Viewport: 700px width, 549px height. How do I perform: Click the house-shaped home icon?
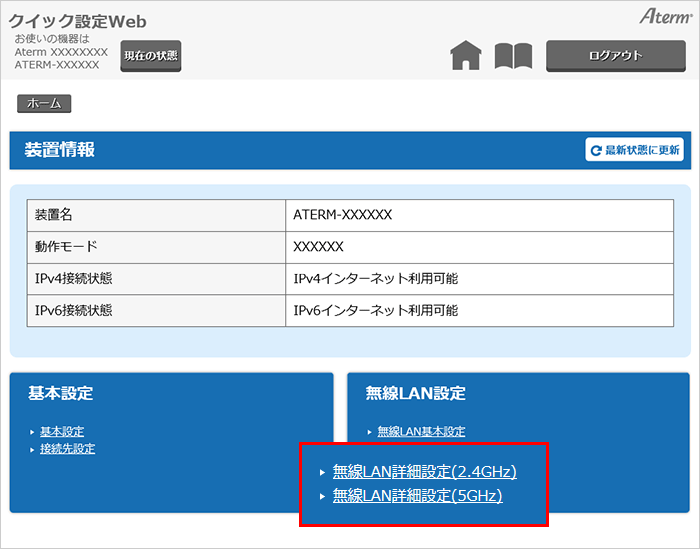pos(466,56)
